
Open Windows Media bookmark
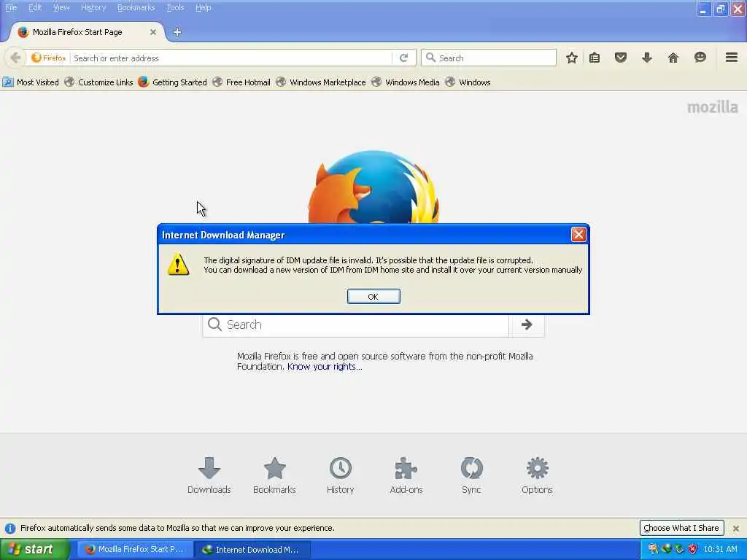pos(406,82)
